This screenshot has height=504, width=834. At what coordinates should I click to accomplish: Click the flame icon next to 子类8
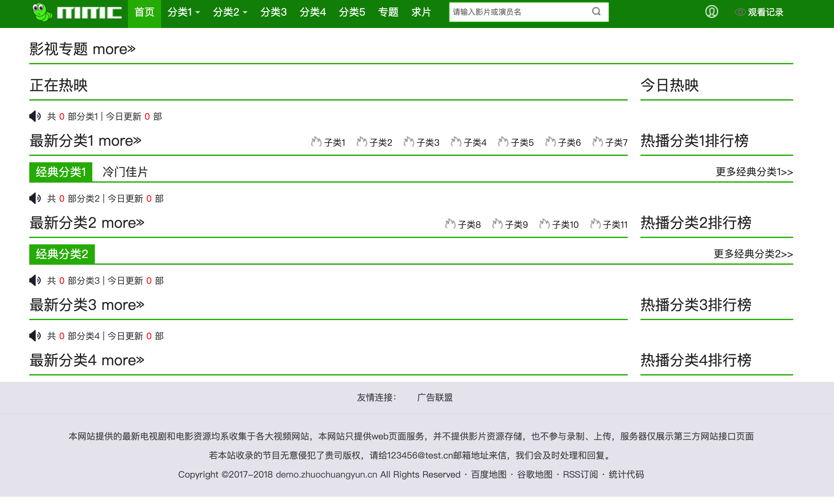[x=450, y=224]
